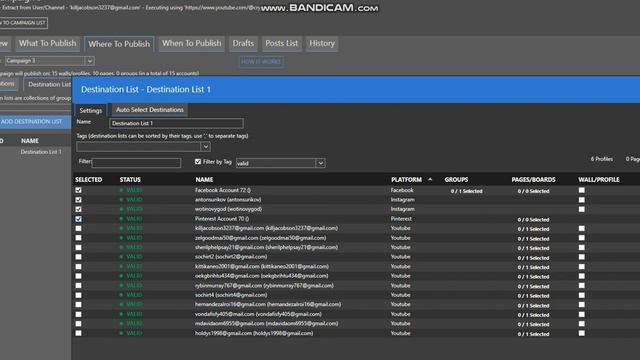Enable wall/profile for killjacobson3237
Screen dimensions: 640x360
pos(582,228)
